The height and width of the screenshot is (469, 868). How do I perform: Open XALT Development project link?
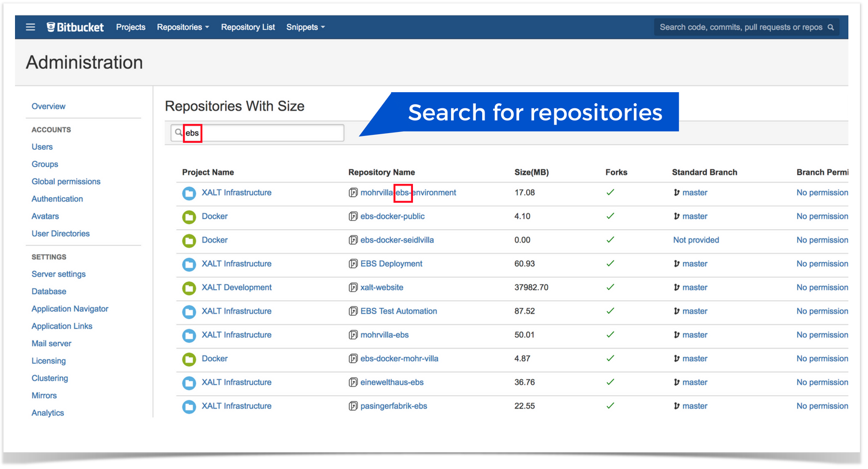click(x=236, y=287)
